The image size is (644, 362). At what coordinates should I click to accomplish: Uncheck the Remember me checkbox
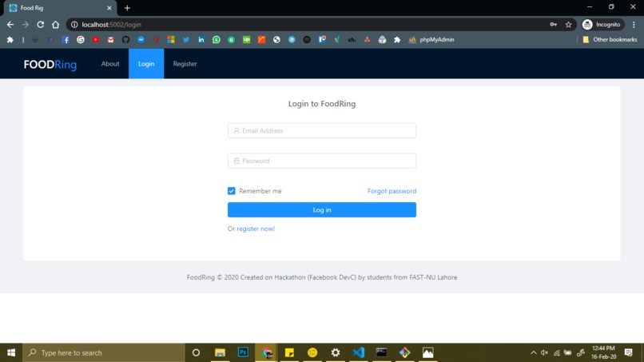(232, 191)
